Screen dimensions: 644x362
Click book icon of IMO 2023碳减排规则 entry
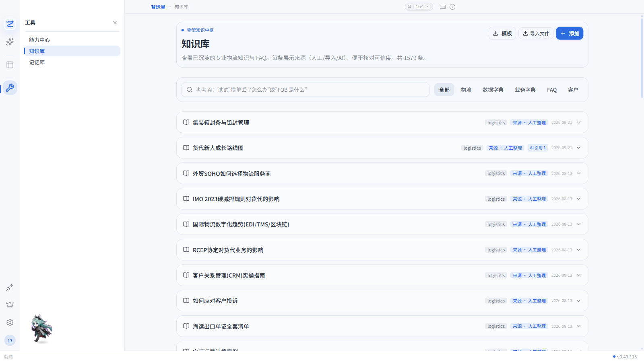point(186,199)
